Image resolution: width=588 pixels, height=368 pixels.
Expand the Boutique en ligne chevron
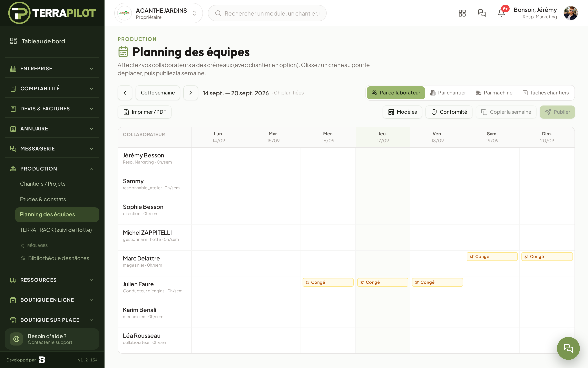tap(91, 300)
